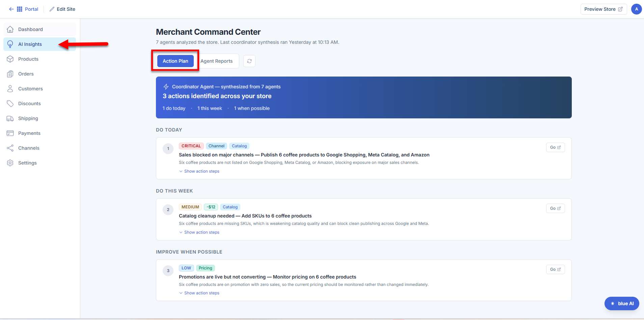Click the Settings gear icon
Viewport: 644px width, 320px height.
click(10, 163)
